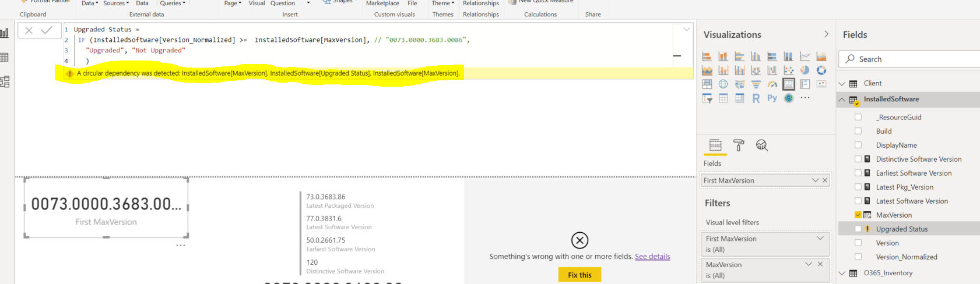Remove the MaxVersion filter
Image resolution: width=980 pixels, height=284 pixels.
click(x=820, y=264)
